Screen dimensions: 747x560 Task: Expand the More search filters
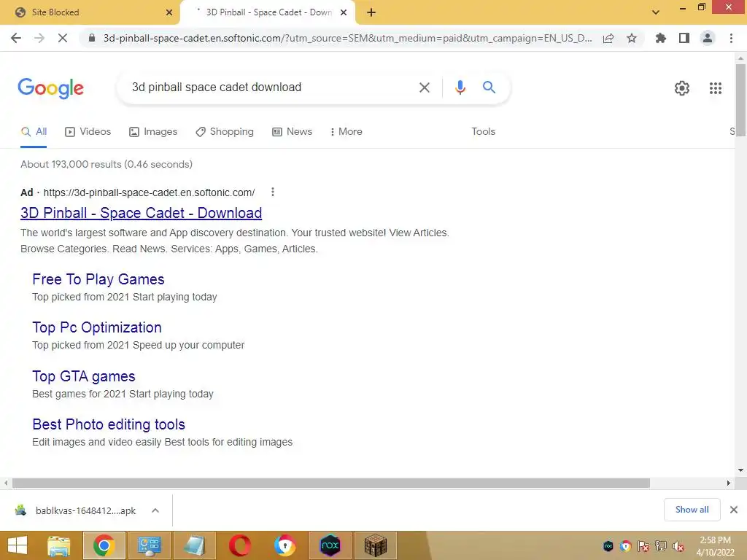coord(347,132)
